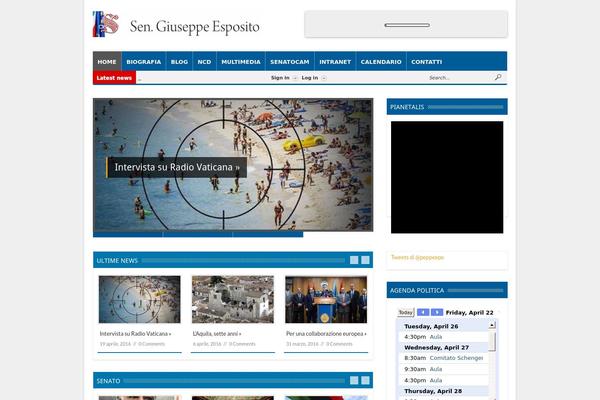Image resolution: width=600 pixels, height=400 pixels.
Task: Click 0 Comments under collaborazione europea article
Action: [339, 344]
